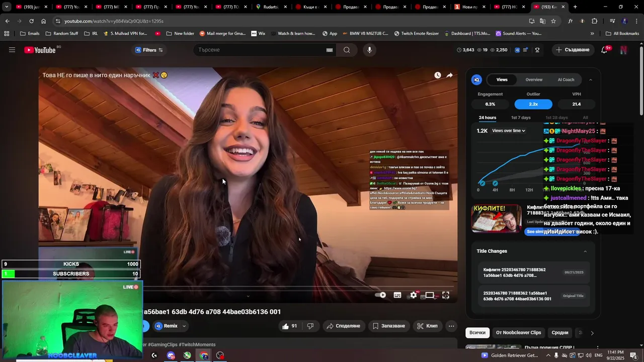
Task: Click the vidIQ trophy icon in header
Action: (x=537, y=50)
